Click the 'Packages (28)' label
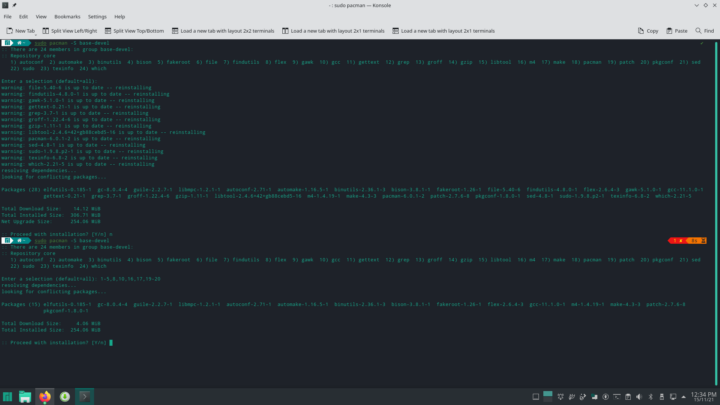 tap(21, 190)
